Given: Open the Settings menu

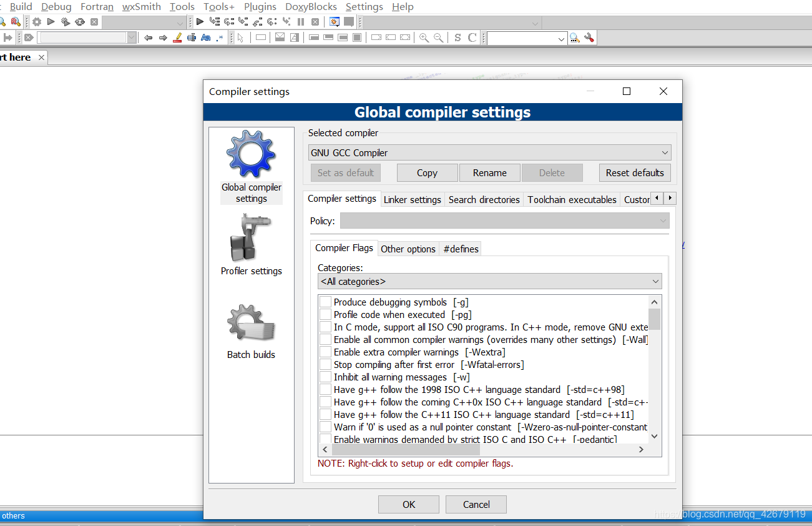Looking at the screenshot, I should 364,7.
